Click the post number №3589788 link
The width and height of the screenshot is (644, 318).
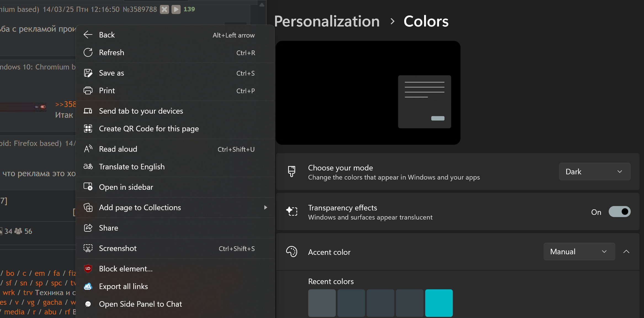point(140,9)
